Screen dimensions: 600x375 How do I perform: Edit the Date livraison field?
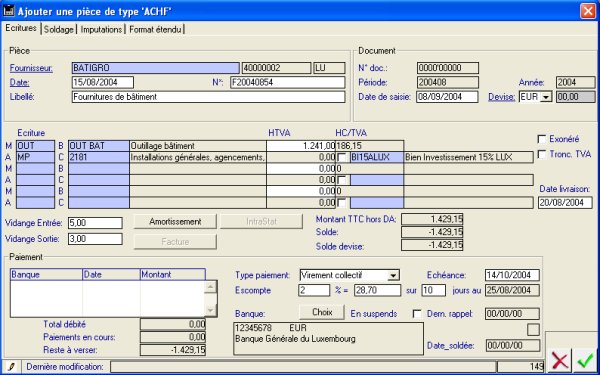pyautogui.click(x=565, y=203)
